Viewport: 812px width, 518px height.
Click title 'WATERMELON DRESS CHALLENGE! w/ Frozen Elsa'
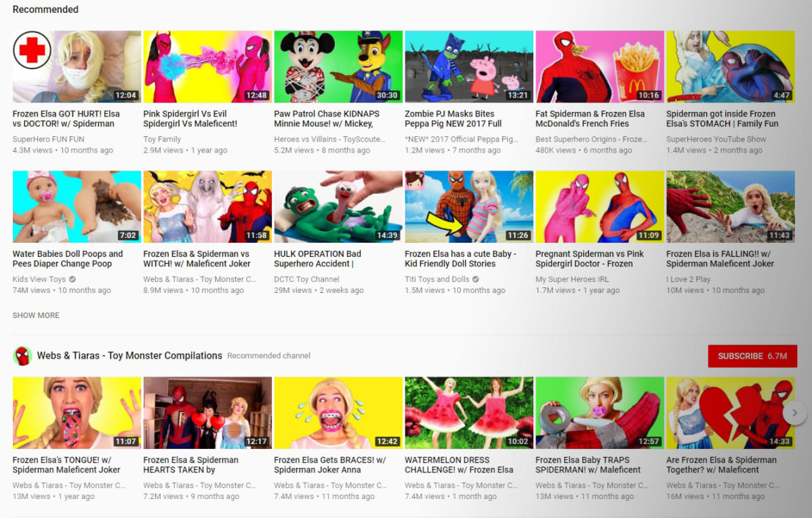pyautogui.click(x=459, y=464)
